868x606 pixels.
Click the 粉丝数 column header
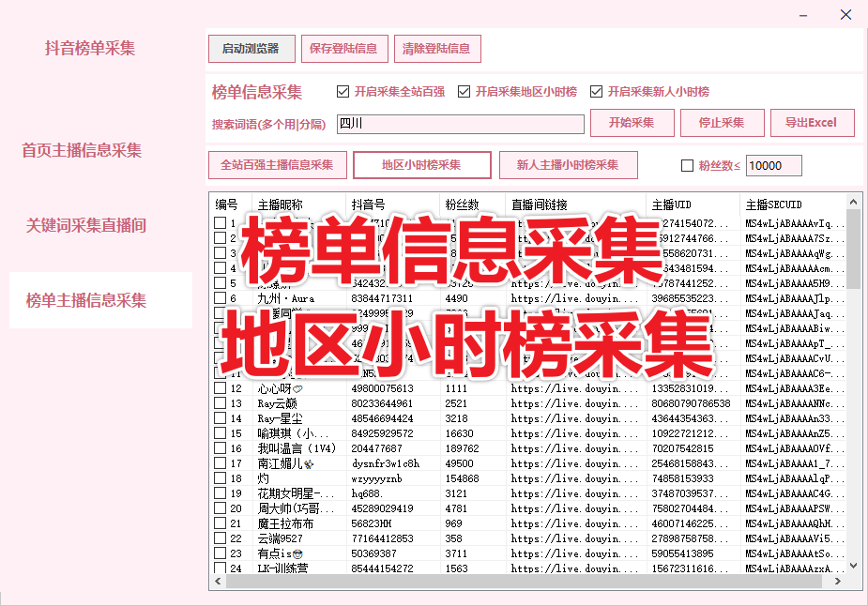(463, 205)
